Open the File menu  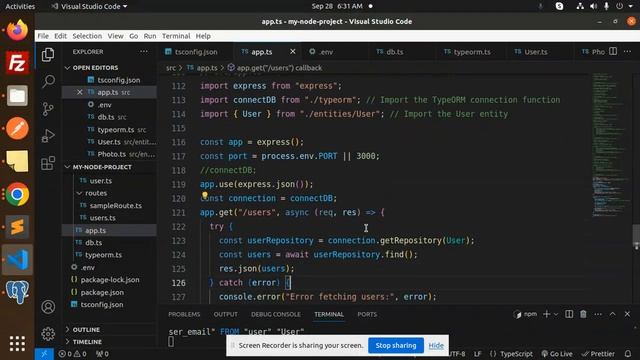pyautogui.click(x=43, y=36)
